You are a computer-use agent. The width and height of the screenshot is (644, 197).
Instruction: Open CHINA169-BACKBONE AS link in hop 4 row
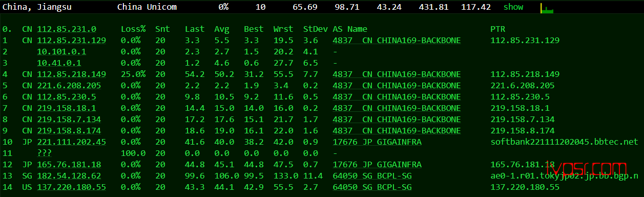397,74
